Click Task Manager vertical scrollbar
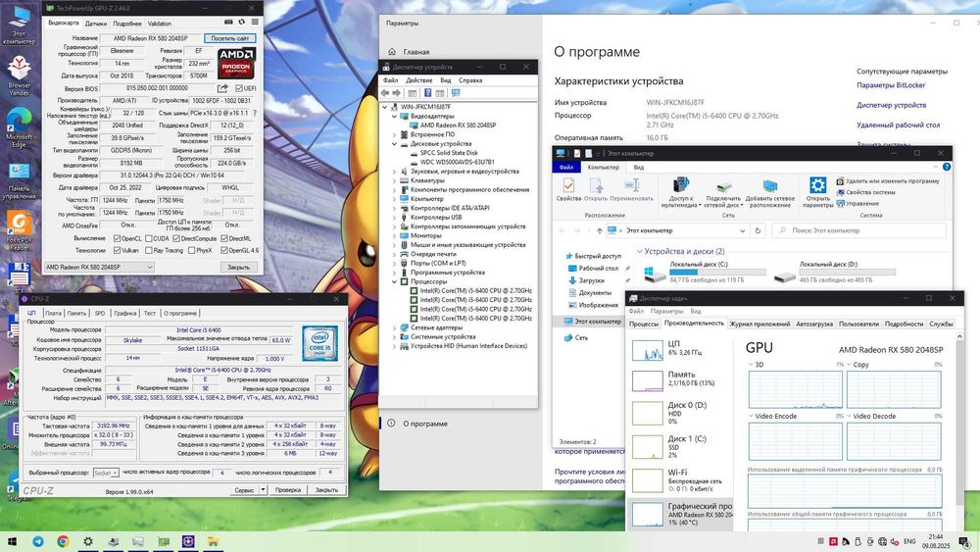Screen dimensions: 980x552 [x=959, y=431]
